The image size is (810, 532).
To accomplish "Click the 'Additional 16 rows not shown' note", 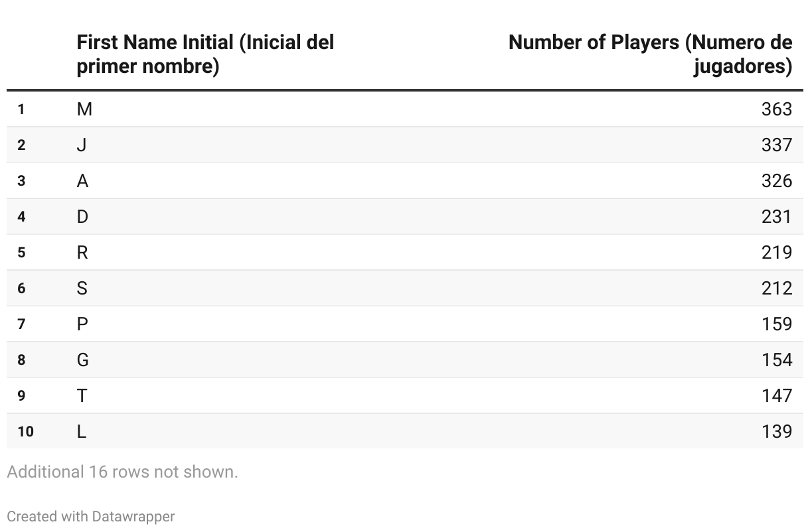I will 122,472.
